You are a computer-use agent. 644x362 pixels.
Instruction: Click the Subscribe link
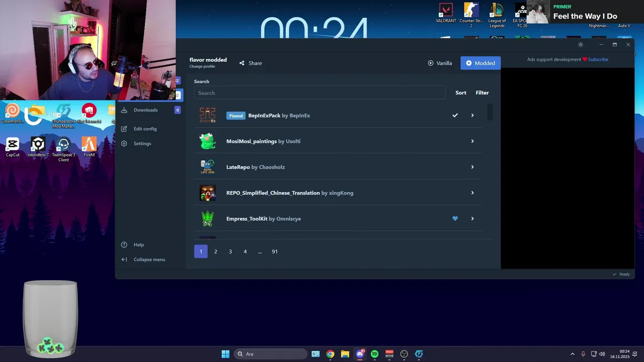pos(598,59)
